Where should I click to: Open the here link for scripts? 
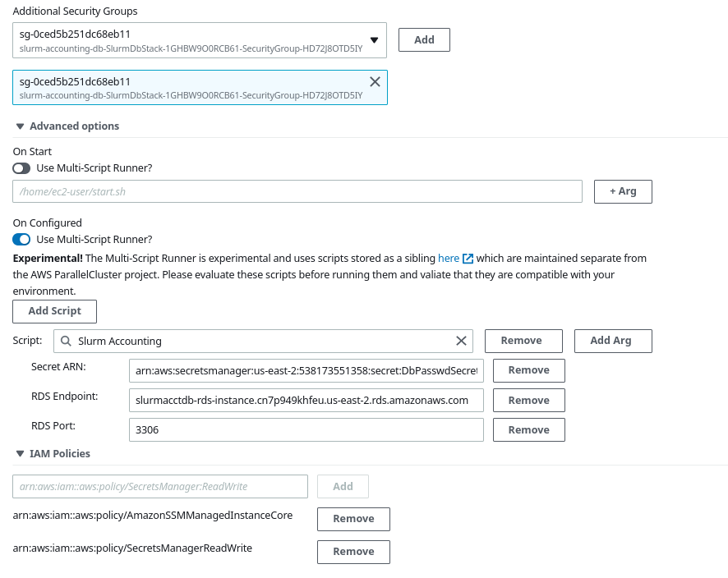coord(449,259)
